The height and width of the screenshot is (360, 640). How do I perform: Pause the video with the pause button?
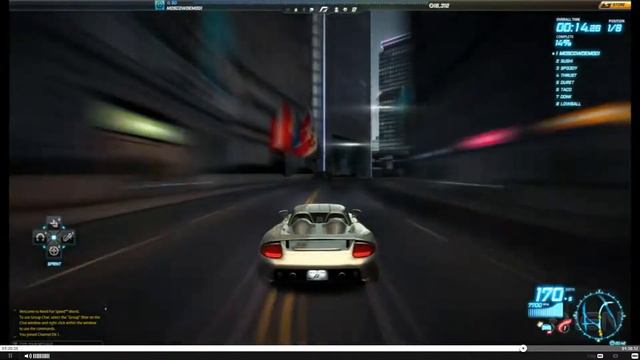coord(10,356)
